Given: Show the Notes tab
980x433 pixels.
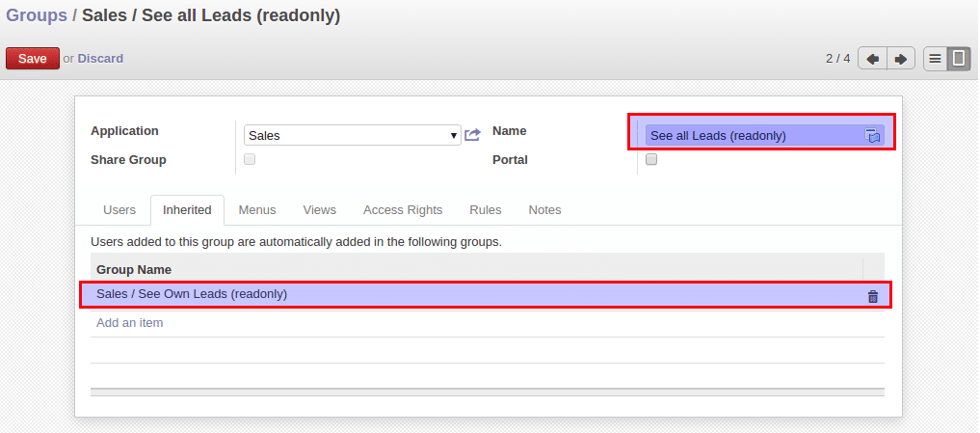Looking at the screenshot, I should pyautogui.click(x=544, y=210).
